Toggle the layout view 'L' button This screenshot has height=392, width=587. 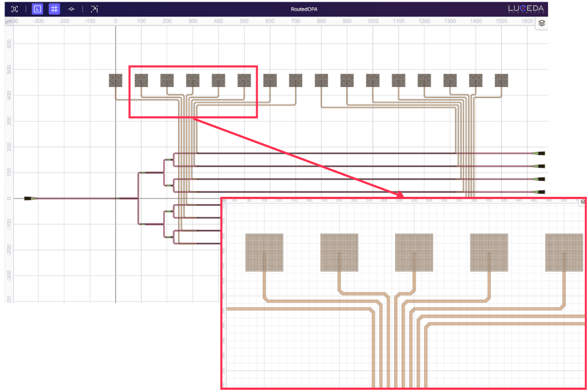[x=37, y=9]
